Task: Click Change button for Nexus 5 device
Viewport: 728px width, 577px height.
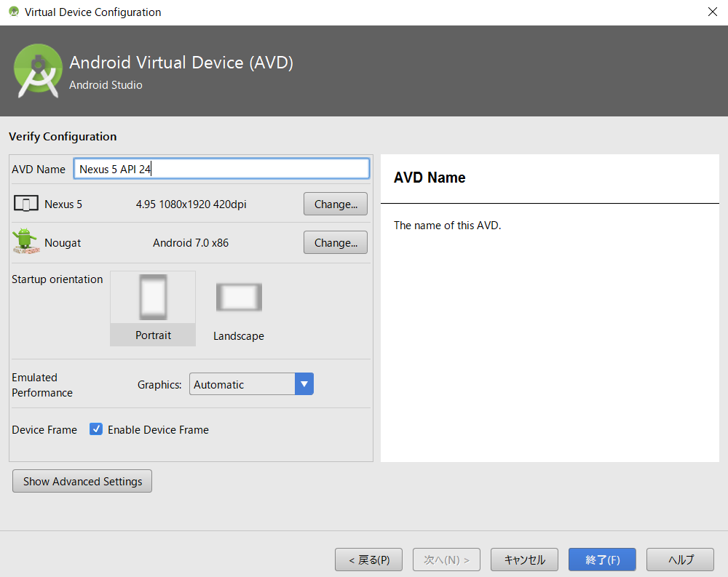Action: [335, 204]
